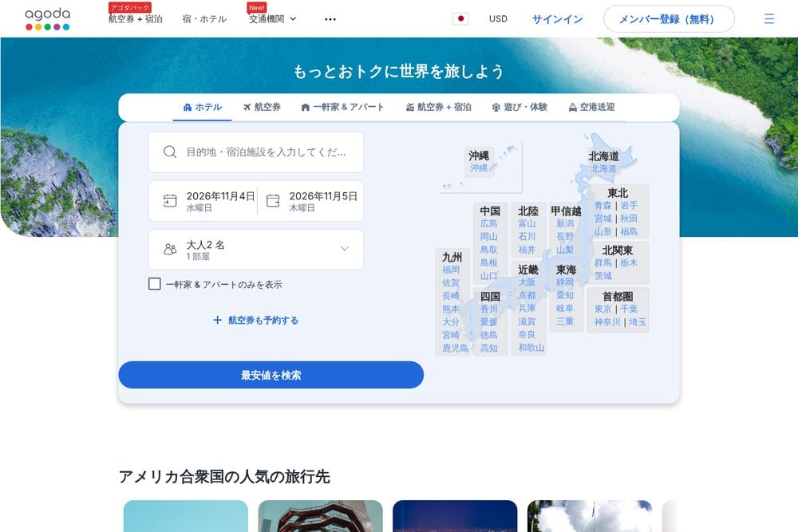This screenshot has width=798, height=532.
Task: Select 青森 in 東北 region
Action: pyautogui.click(x=603, y=206)
